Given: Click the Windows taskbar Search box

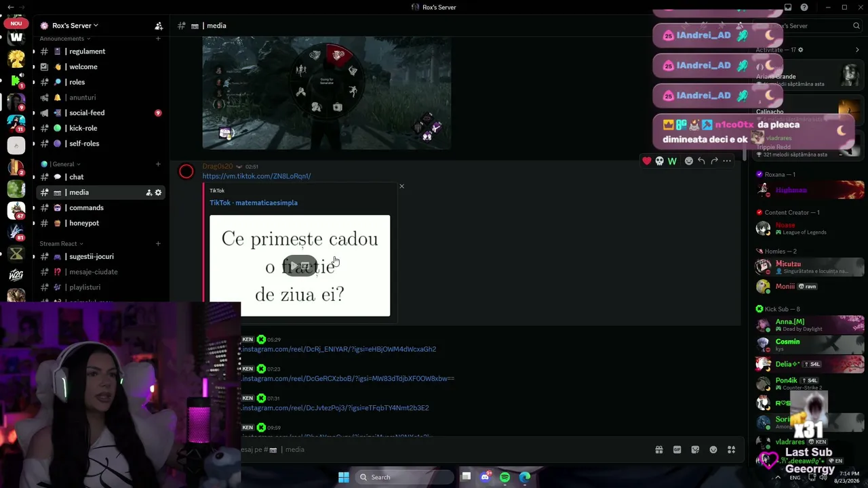Looking at the screenshot, I should point(406,477).
